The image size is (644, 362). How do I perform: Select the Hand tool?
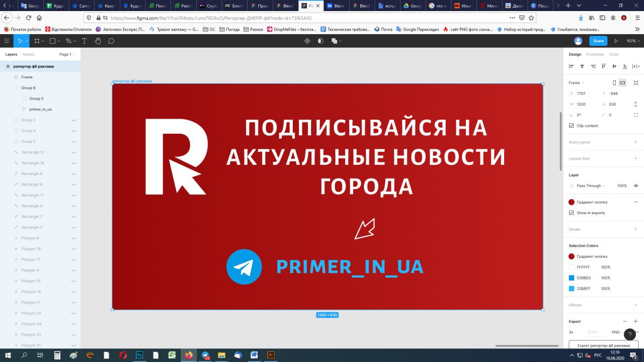[98, 41]
